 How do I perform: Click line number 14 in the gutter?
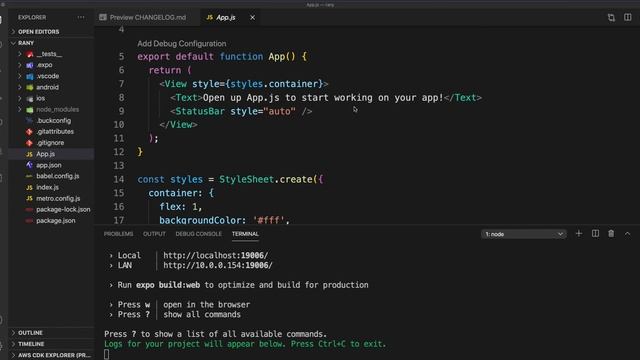click(x=119, y=179)
